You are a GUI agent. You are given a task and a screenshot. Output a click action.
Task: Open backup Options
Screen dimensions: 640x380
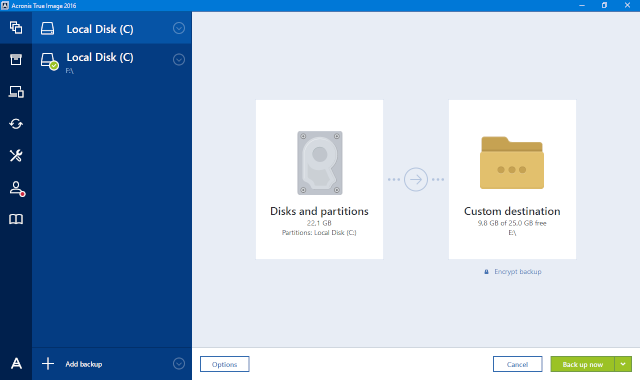[x=224, y=364]
